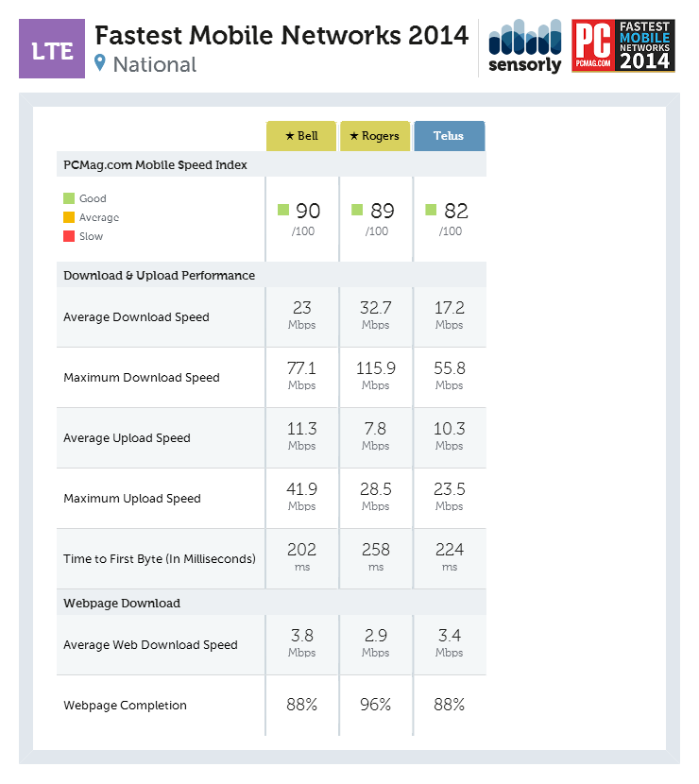
Task: Click Rogers' average upload value 7.8 Mbps
Action: click(376, 436)
